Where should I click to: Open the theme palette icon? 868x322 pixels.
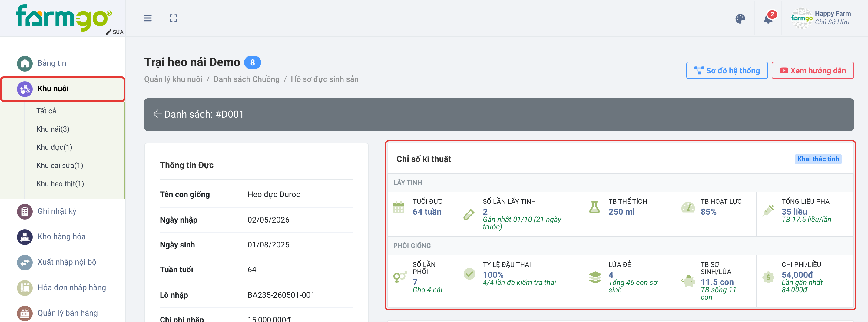(740, 19)
